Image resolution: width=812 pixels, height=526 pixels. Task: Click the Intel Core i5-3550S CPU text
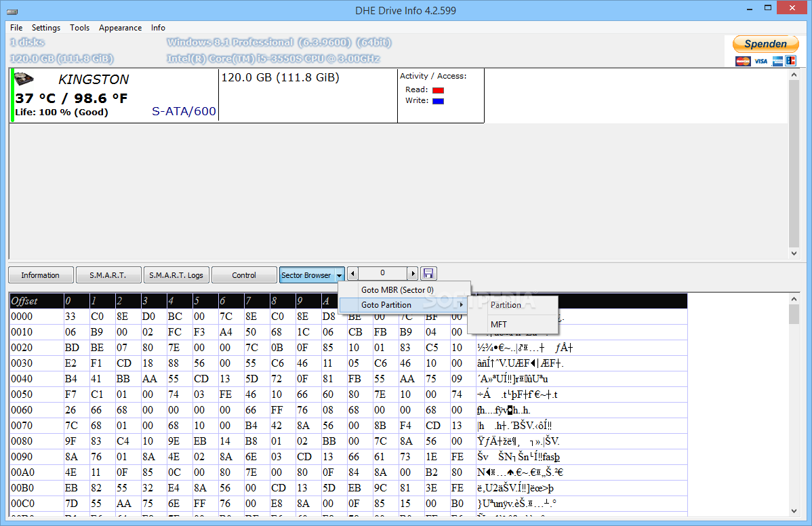point(273,58)
